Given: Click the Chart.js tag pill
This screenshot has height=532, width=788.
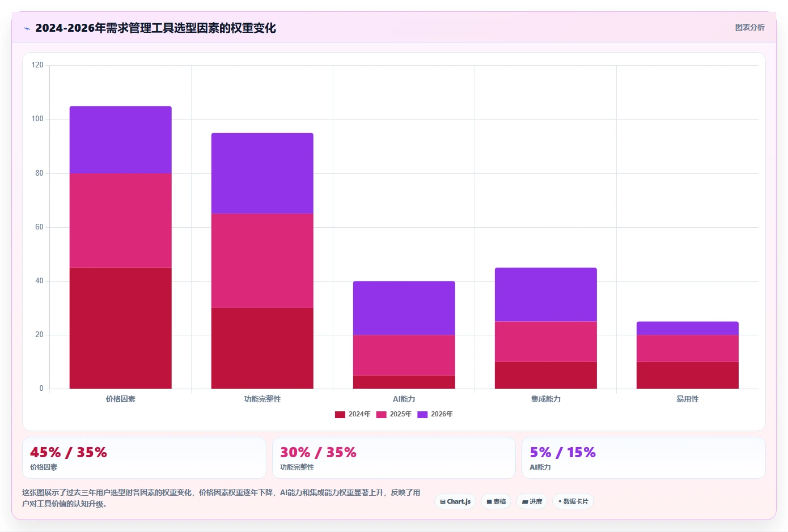Looking at the screenshot, I should [x=455, y=501].
